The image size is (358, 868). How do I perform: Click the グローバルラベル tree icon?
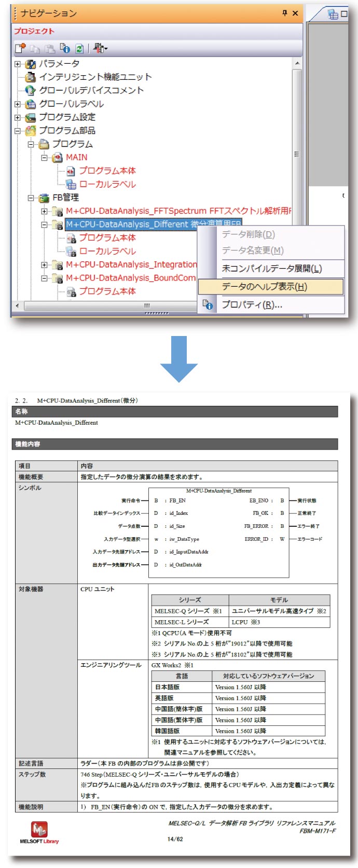(31, 104)
